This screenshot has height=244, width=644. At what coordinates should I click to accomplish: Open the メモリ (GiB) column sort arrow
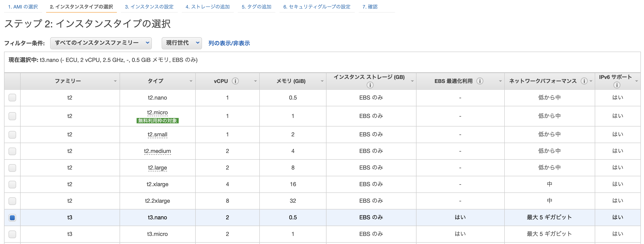(322, 81)
